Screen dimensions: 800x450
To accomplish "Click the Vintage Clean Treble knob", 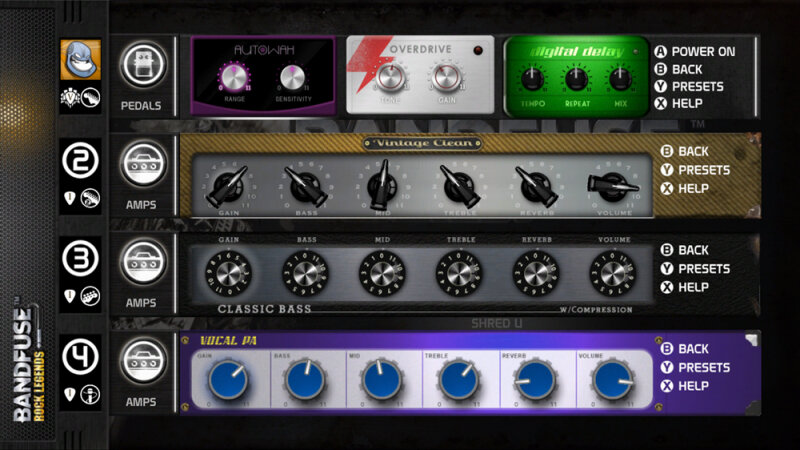I will point(459,186).
